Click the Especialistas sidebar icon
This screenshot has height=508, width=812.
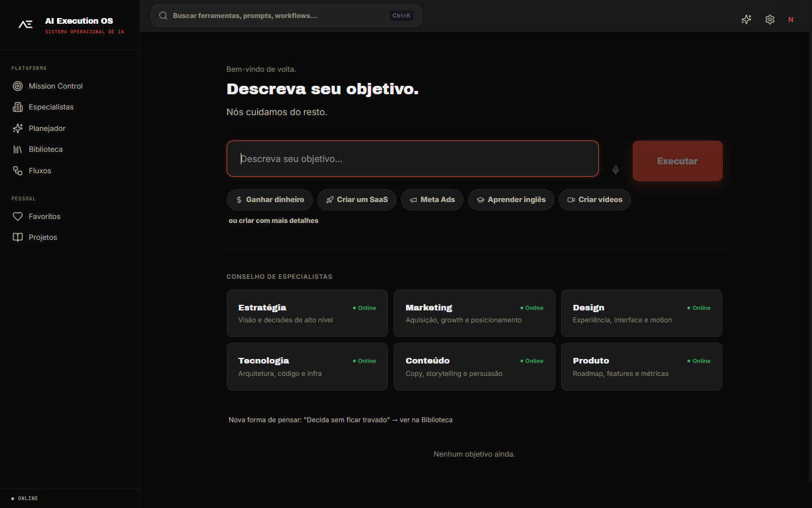[18, 107]
